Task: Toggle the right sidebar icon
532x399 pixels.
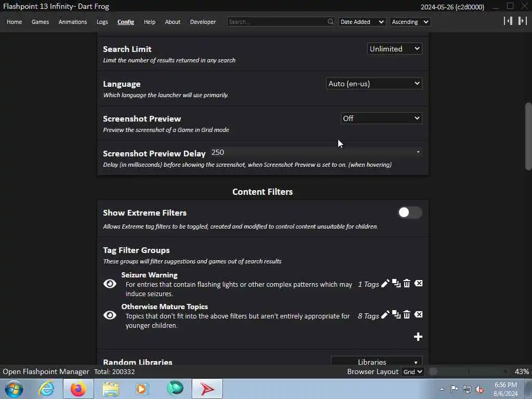Action: [x=522, y=21]
